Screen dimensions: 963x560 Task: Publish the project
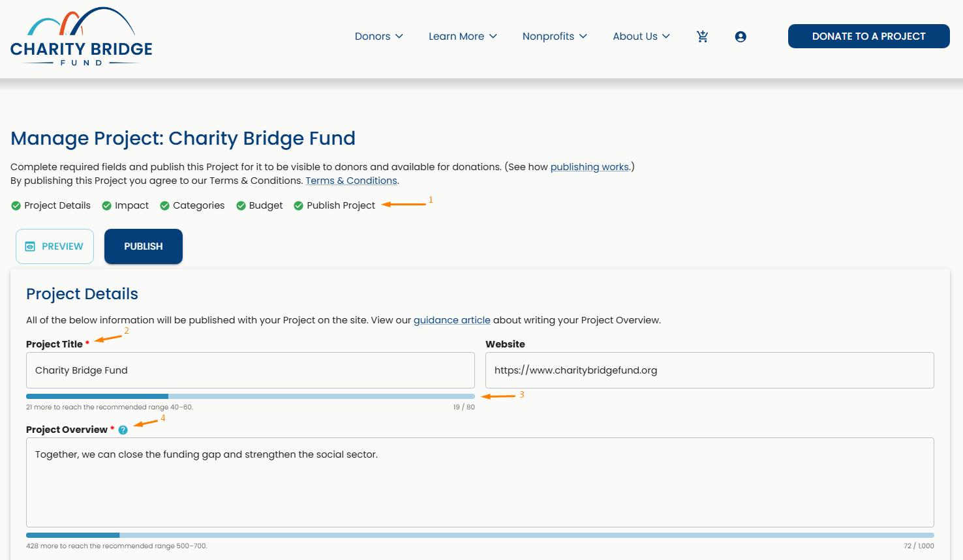pos(144,246)
